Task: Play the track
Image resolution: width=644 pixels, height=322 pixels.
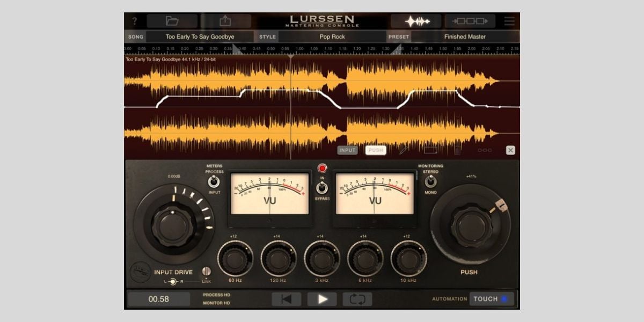Action: click(x=323, y=299)
